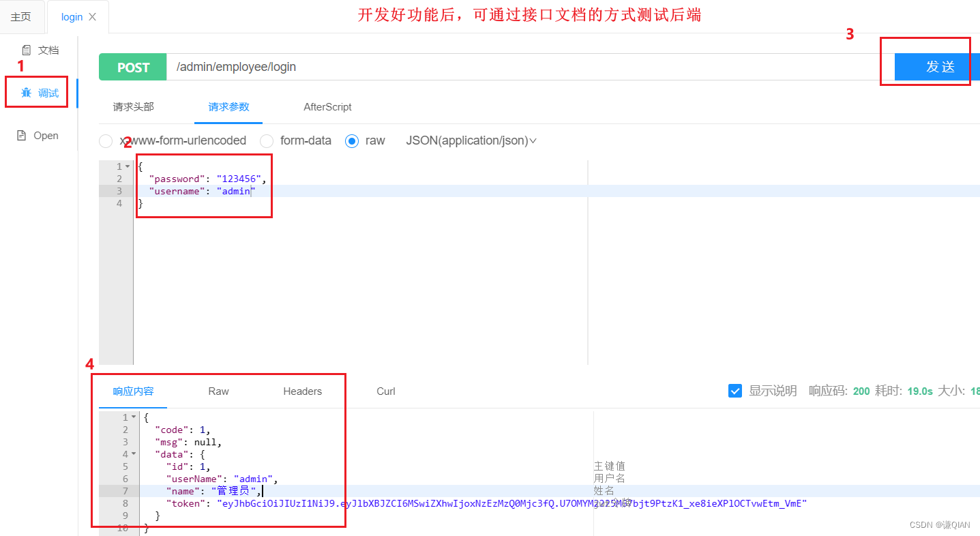This screenshot has width=980, height=536.
Task: Collapse request JSON at line 1 arrow
Action: [128, 166]
